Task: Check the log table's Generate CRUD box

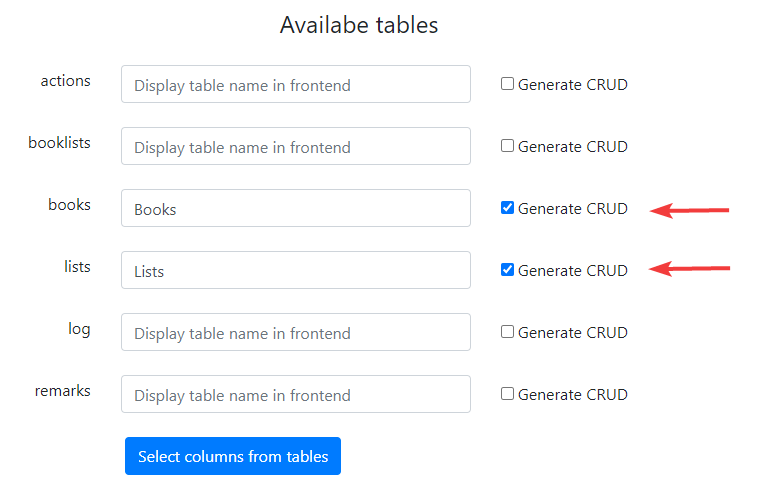Action: [x=507, y=333]
